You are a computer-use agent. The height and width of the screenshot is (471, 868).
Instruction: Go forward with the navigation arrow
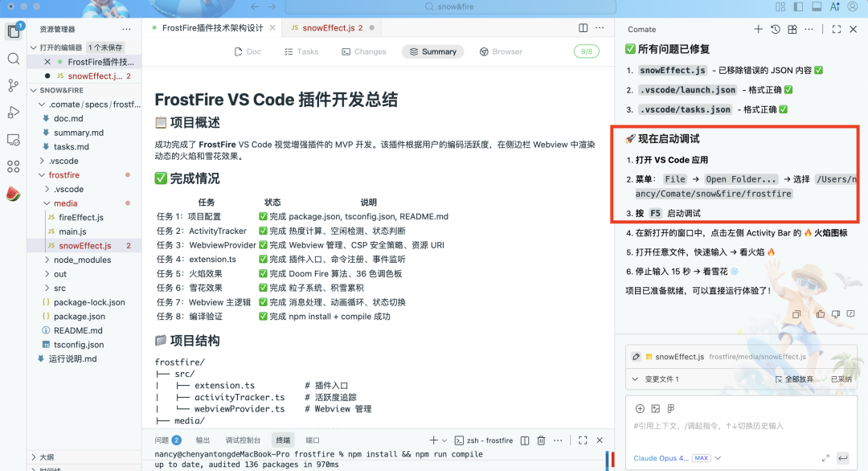click(x=272, y=6)
